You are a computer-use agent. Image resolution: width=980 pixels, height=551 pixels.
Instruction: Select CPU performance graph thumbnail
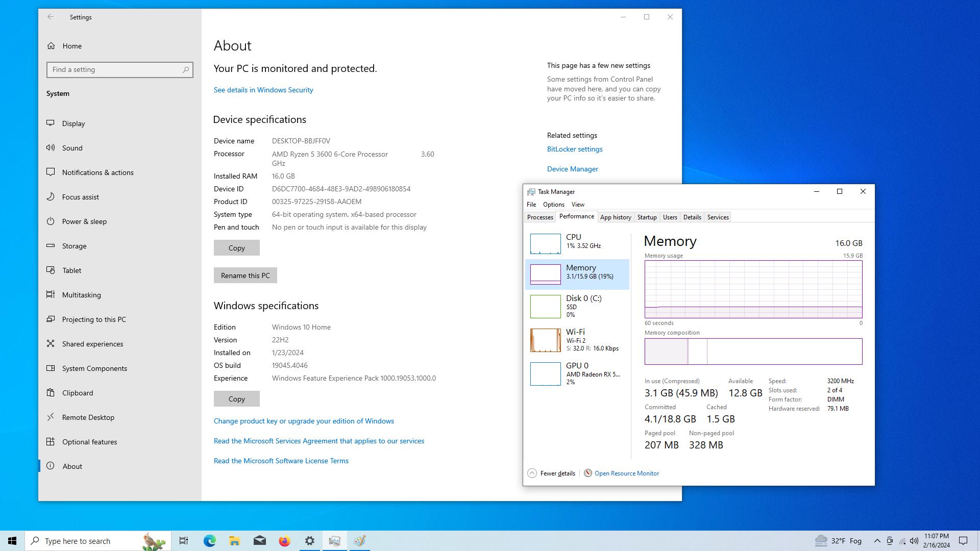point(545,244)
